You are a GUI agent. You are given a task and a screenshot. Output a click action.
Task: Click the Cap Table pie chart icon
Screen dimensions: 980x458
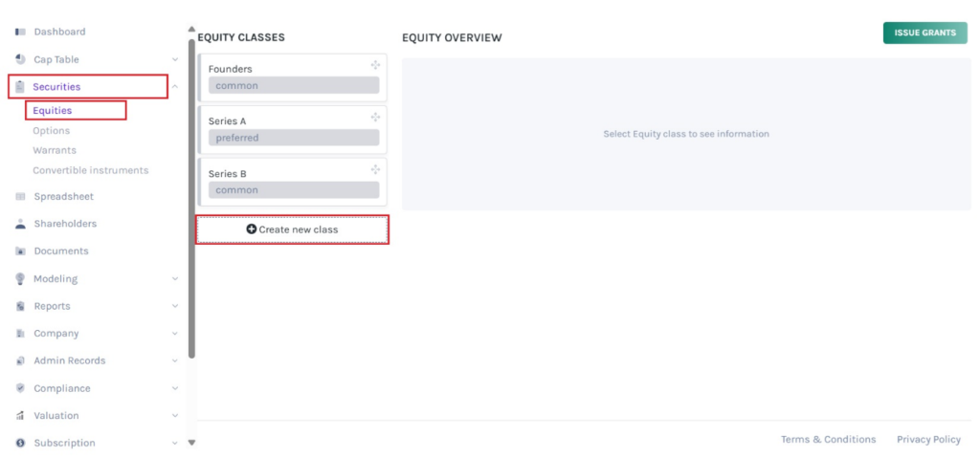coord(21,59)
